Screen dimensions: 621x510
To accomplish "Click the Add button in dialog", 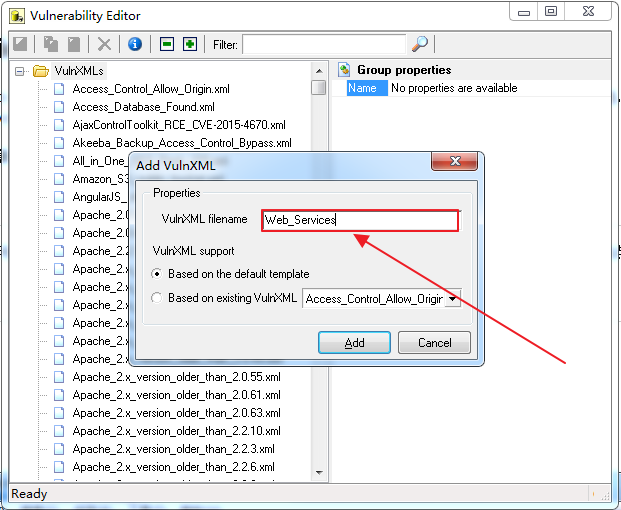I will click(354, 342).
